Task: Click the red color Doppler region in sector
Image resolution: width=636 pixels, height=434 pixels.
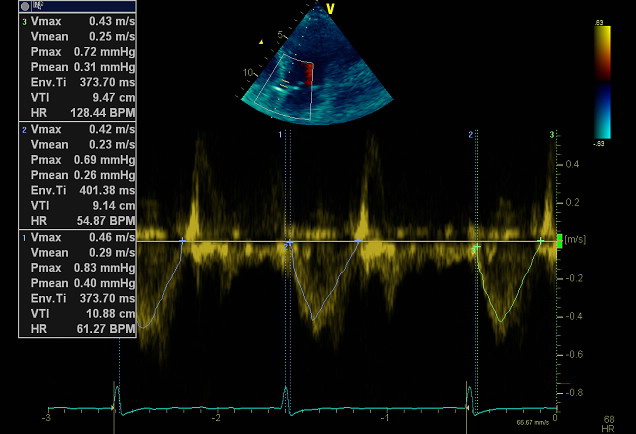Action: tap(309, 73)
